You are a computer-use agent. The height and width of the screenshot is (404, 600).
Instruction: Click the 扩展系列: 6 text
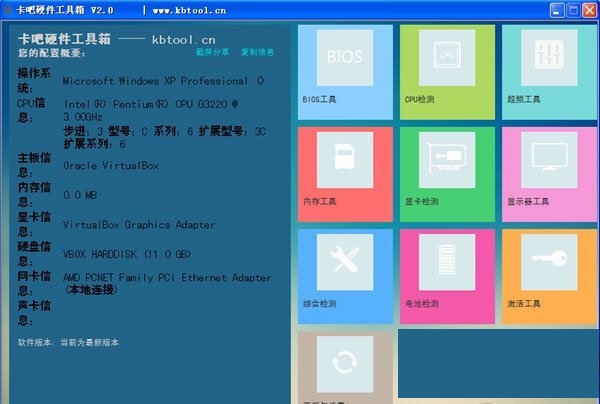[94, 144]
